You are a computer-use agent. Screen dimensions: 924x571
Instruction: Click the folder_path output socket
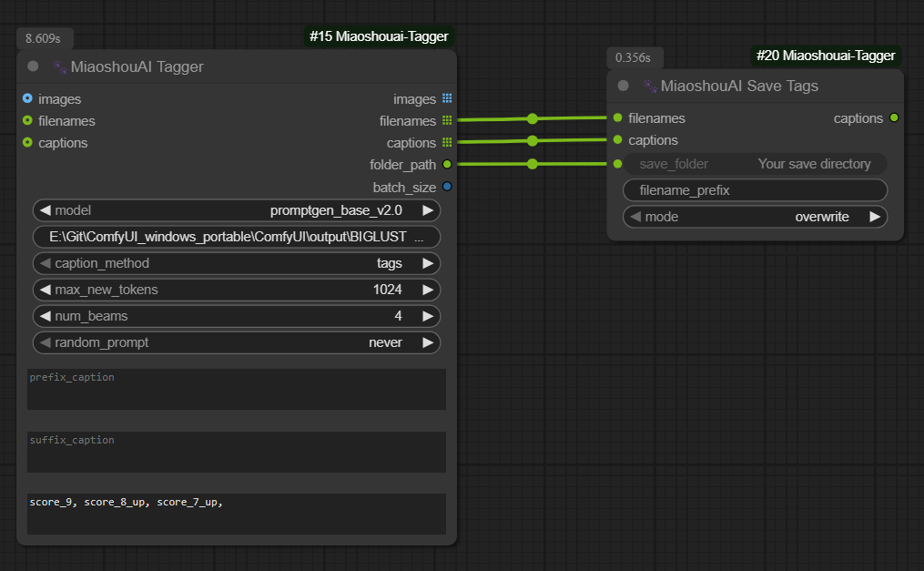447,165
